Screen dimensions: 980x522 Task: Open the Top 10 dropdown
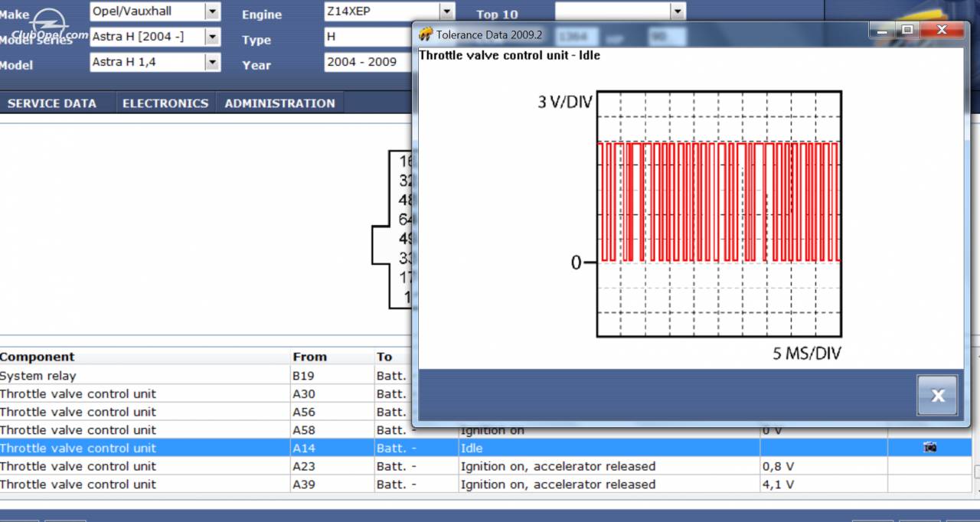pyautogui.click(x=620, y=11)
